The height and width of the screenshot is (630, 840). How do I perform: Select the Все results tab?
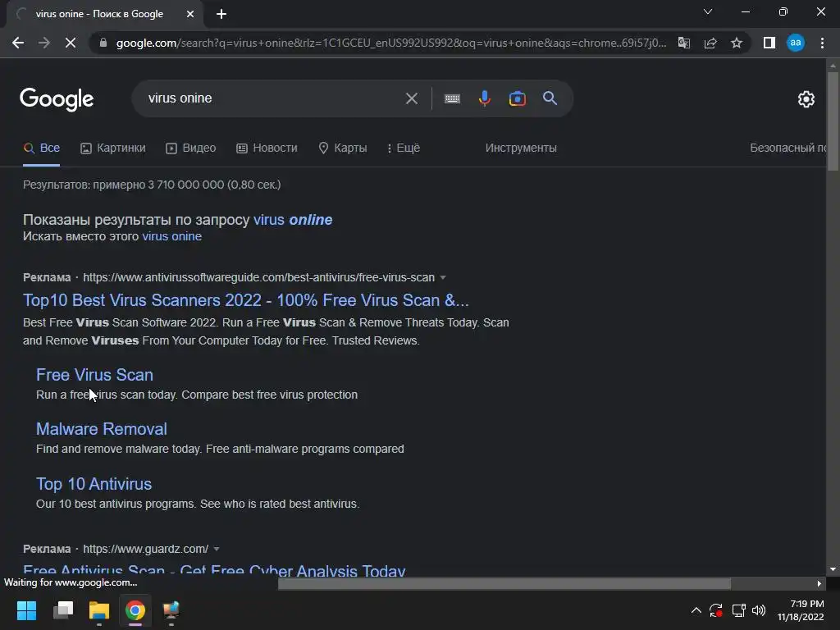pyautogui.click(x=42, y=148)
